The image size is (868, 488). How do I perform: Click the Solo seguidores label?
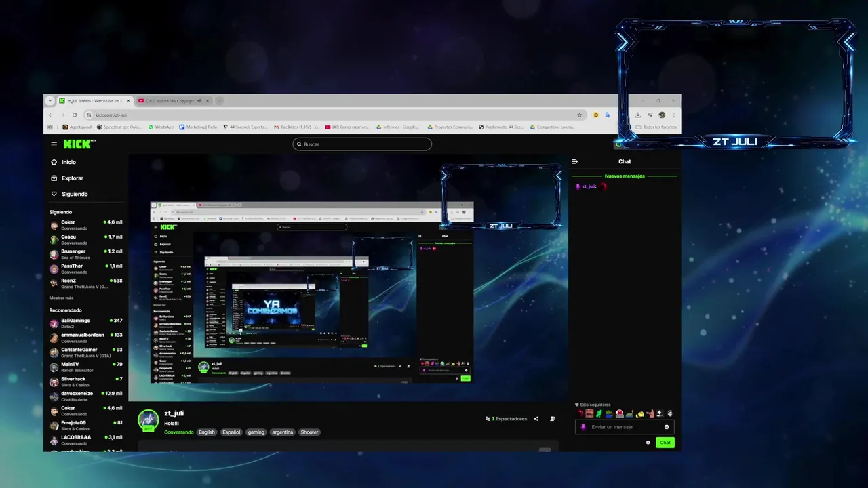[595, 405]
